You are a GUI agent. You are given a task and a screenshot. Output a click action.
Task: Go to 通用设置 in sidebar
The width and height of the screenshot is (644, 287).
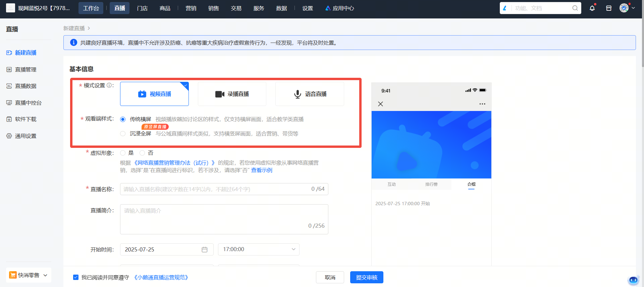click(26, 136)
